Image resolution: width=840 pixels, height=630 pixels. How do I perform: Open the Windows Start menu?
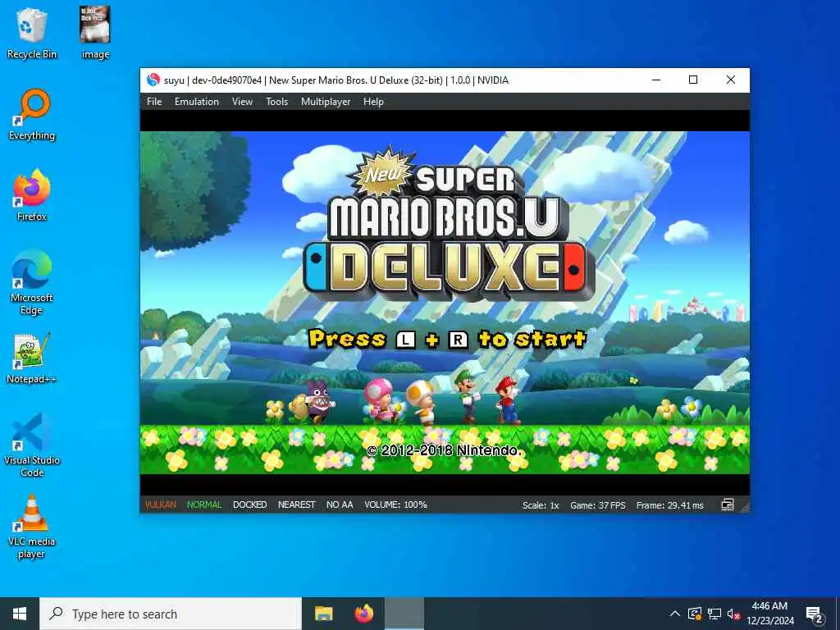tap(20, 614)
